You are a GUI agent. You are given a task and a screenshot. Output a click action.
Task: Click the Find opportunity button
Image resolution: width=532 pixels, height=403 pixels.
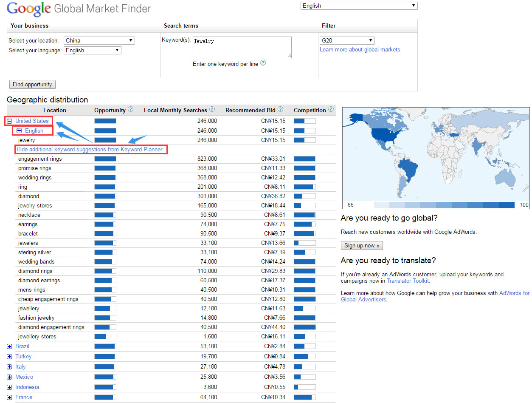click(x=32, y=84)
